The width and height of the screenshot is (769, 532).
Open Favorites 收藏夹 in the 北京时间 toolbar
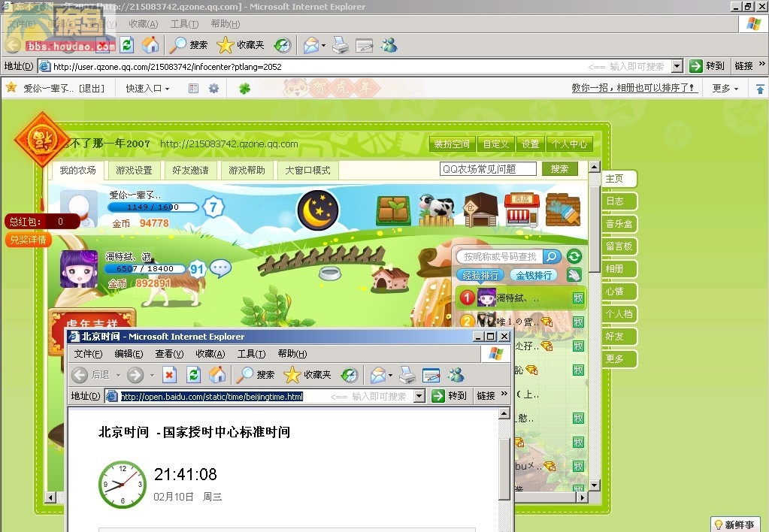pyautogui.click(x=308, y=375)
